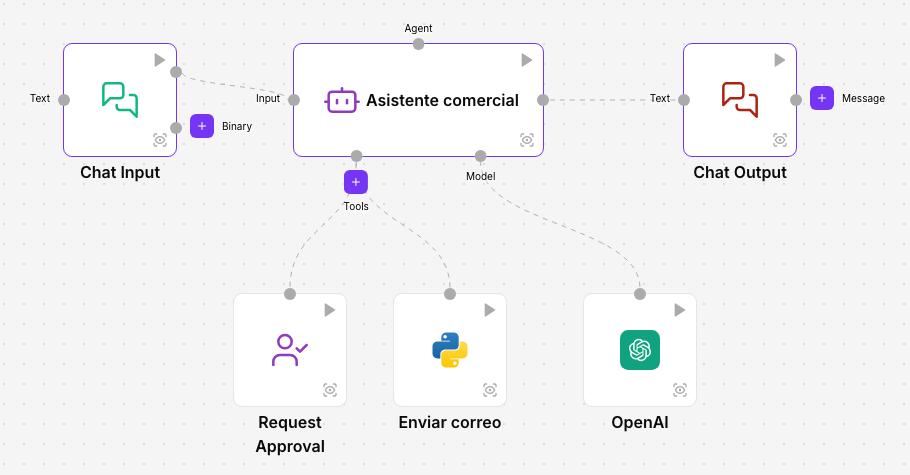Click the Request Approval node label

pyautogui.click(x=290, y=434)
